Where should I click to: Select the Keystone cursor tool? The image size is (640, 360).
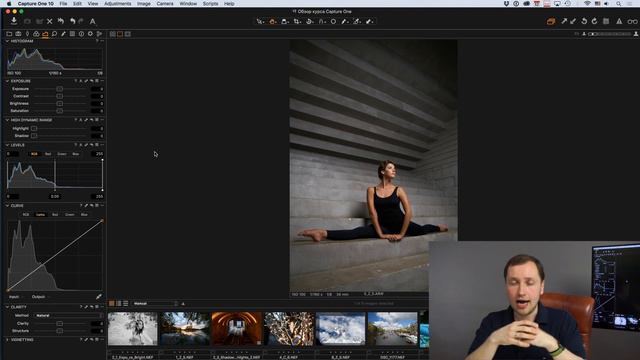point(322,21)
